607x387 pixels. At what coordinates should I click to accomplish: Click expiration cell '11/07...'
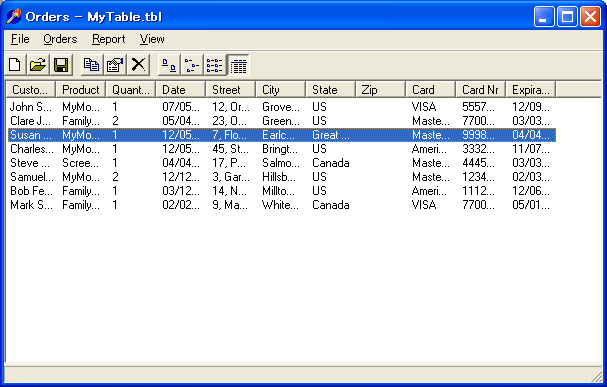pos(531,149)
